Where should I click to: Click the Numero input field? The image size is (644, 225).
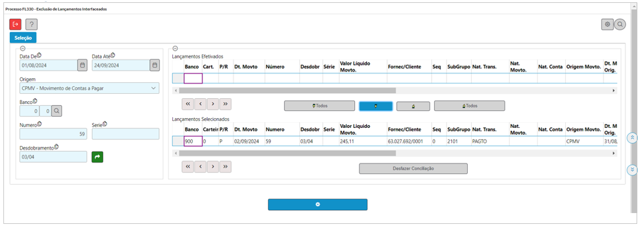[53, 134]
